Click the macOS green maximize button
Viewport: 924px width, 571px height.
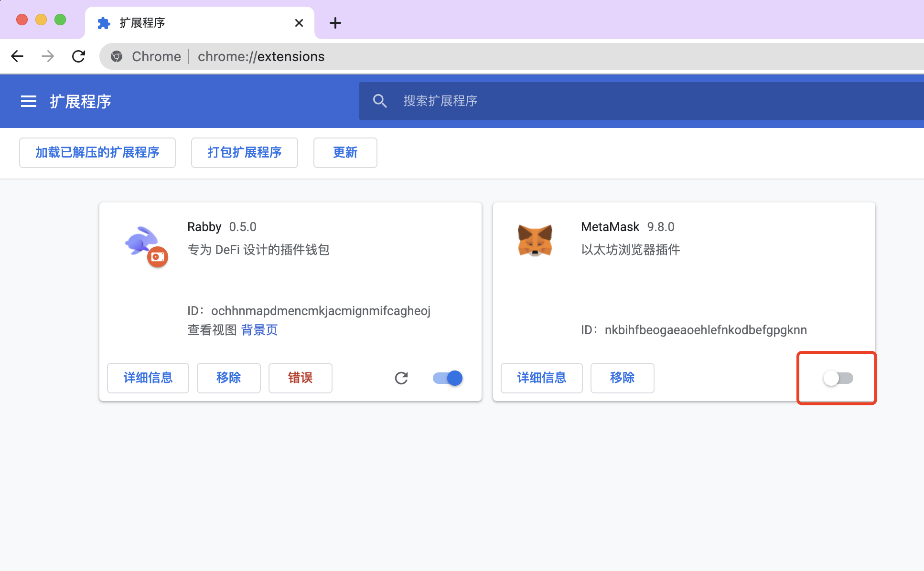pos(60,20)
